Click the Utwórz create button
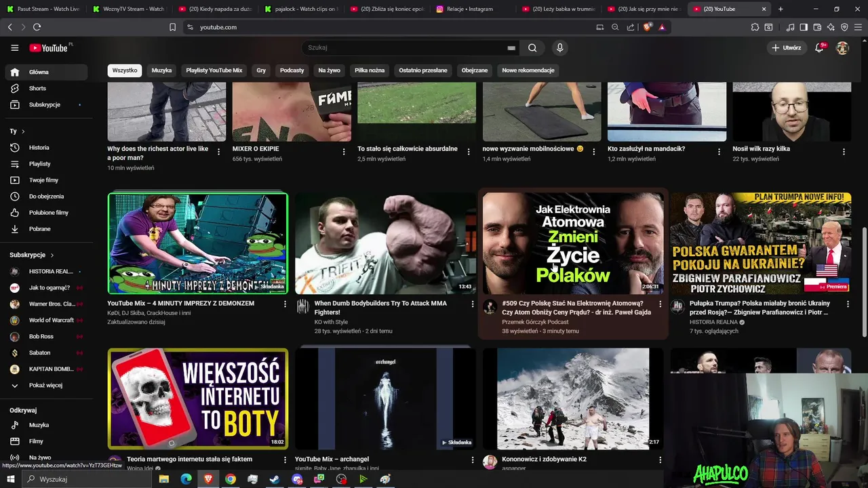 pos(786,48)
